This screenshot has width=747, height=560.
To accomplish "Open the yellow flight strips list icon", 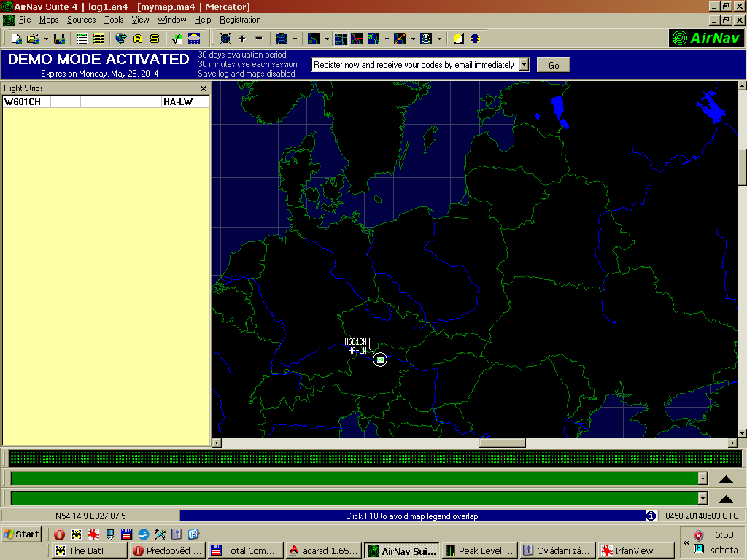I will pos(98,39).
